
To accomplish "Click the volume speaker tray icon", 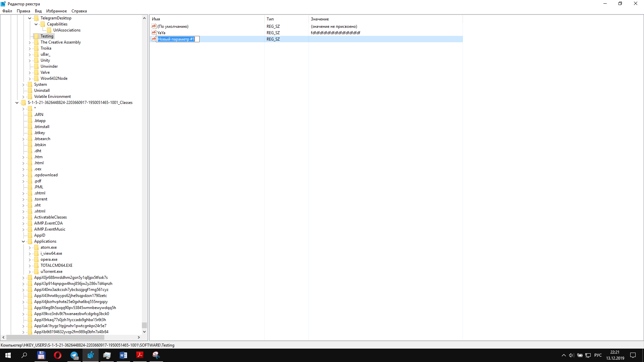I will [572, 355].
